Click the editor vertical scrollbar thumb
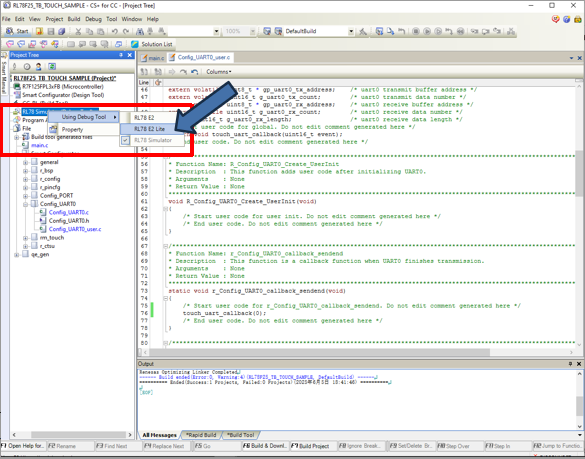Image resolution: width=585 pixels, height=459 pixels. [579, 173]
